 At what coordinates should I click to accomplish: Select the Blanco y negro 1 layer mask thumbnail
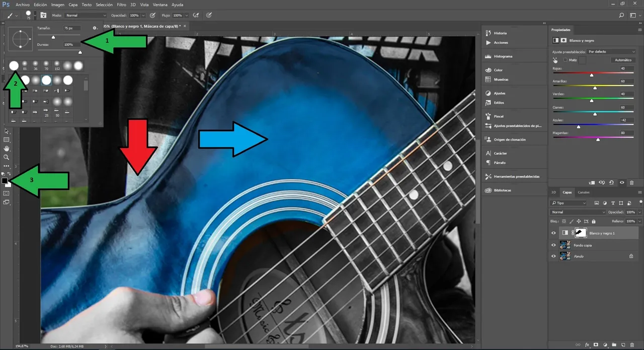pos(581,233)
